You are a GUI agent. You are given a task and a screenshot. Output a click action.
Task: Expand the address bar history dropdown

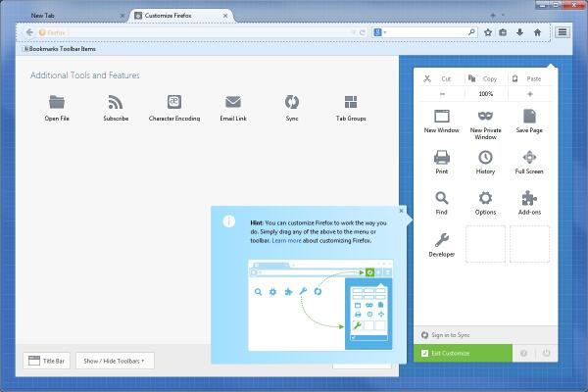coord(353,32)
